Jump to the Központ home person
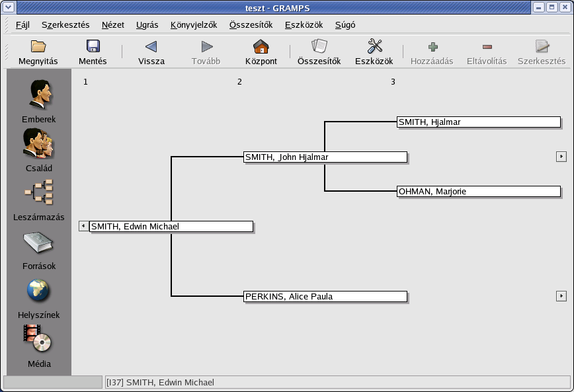The height and width of the screenshot is (392, 574). 261,47
